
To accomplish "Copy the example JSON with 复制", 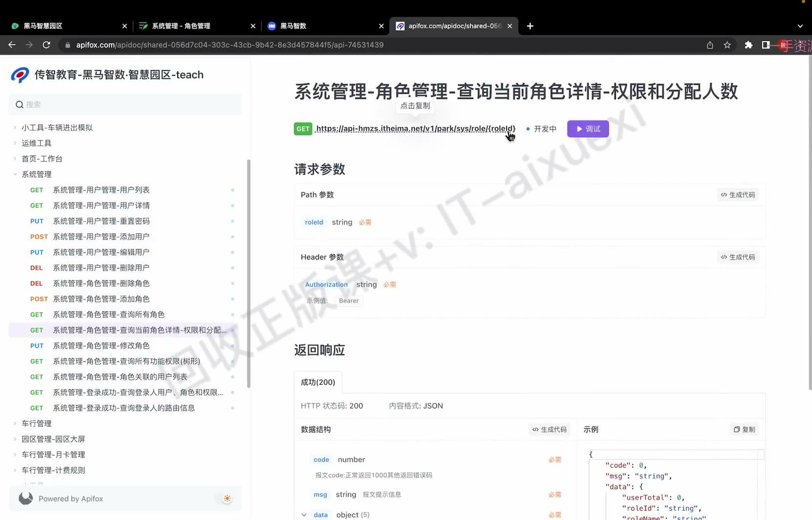I will [745, 429].
